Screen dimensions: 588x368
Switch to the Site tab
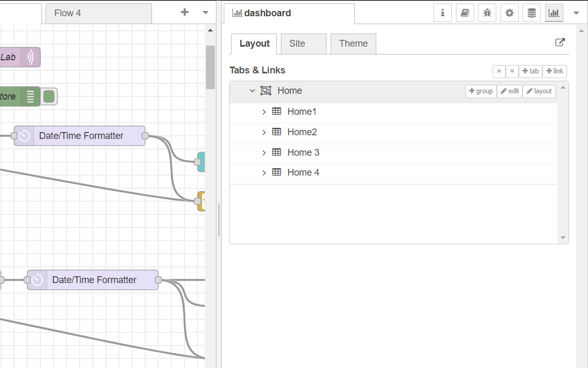pos(303,44)
